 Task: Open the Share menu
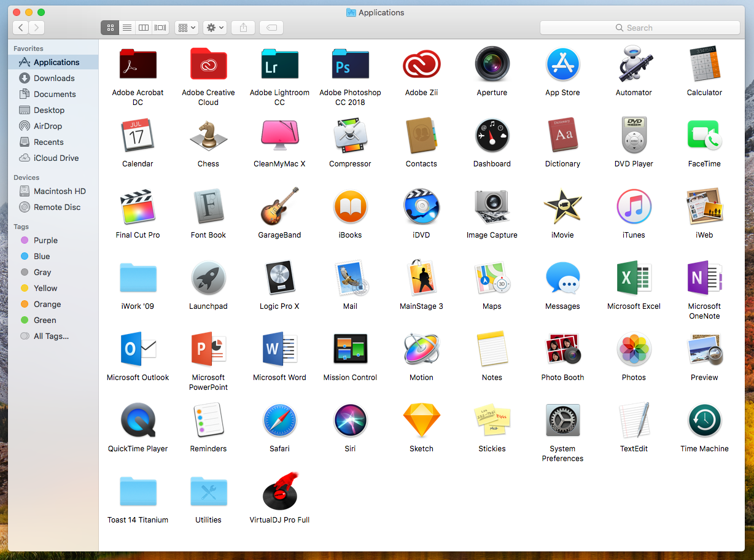click(243, 27)
